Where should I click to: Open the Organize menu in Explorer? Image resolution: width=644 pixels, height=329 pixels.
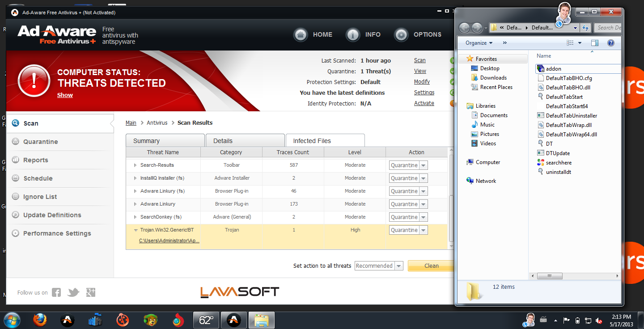click(x=479, y=43)
